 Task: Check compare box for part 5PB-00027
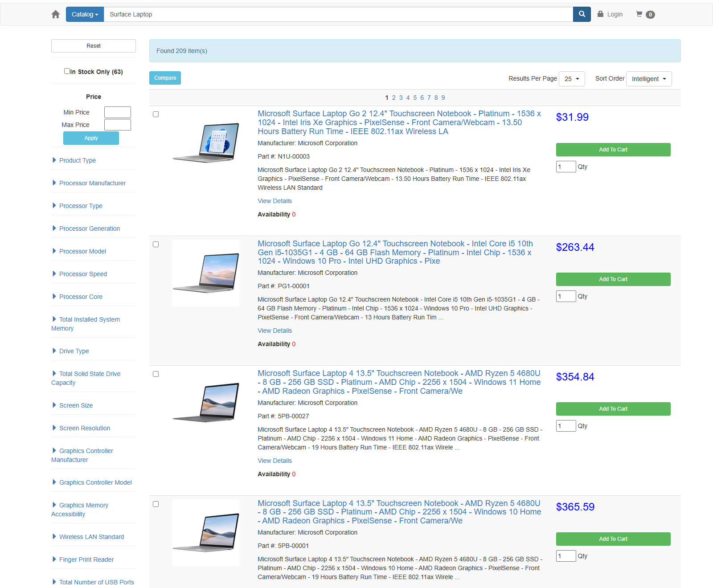coord(156,374)
